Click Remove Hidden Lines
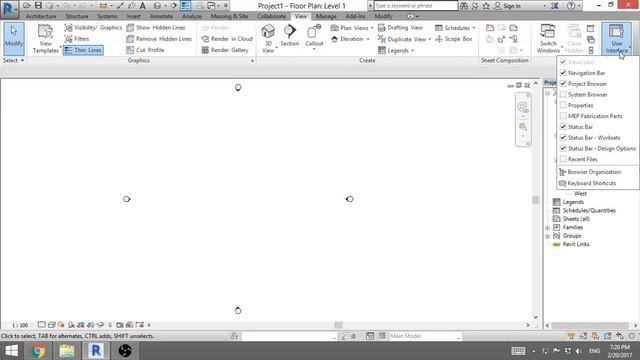This screenshot has height=360, width=640. coord(159,39)
